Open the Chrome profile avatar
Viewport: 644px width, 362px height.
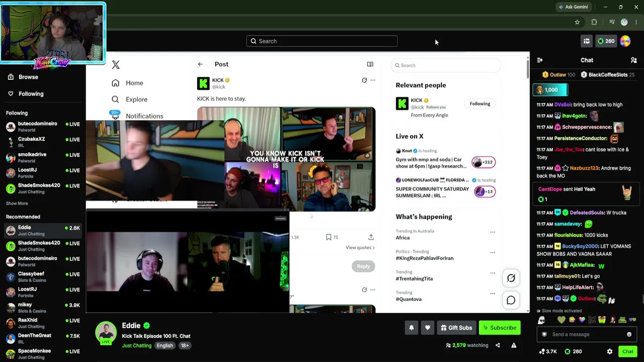click(x=624, y=22)
